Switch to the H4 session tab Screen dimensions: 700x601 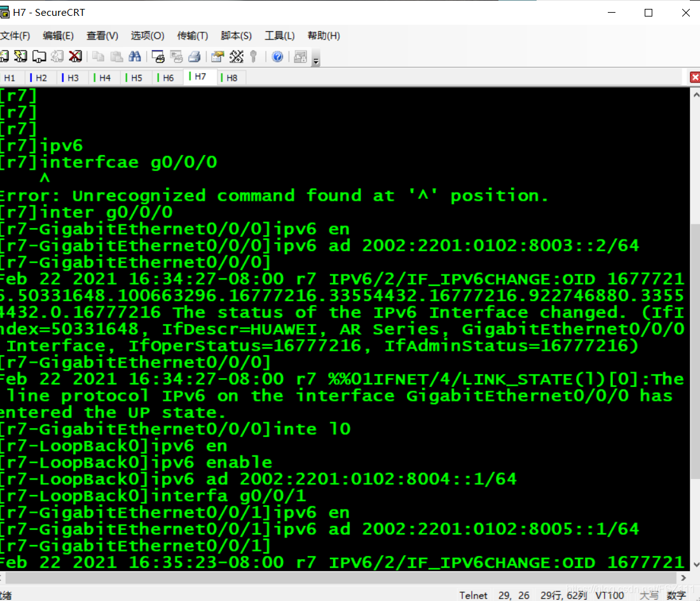[x=104, y=78]
